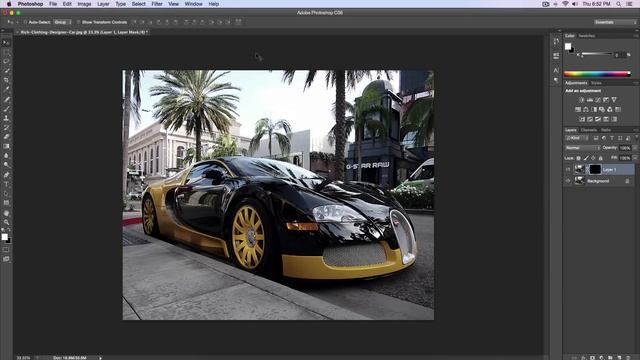Select the Gradient tool

[6, 146]
